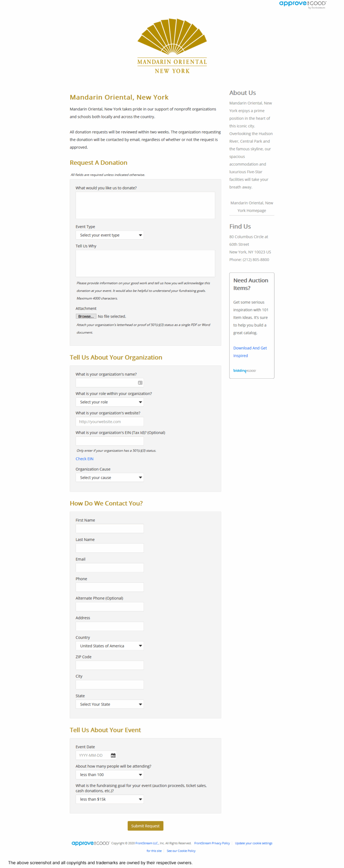Expand the attendance count dropdown
This screenshot has height=868, width=344.
click(x=109, y=774)
